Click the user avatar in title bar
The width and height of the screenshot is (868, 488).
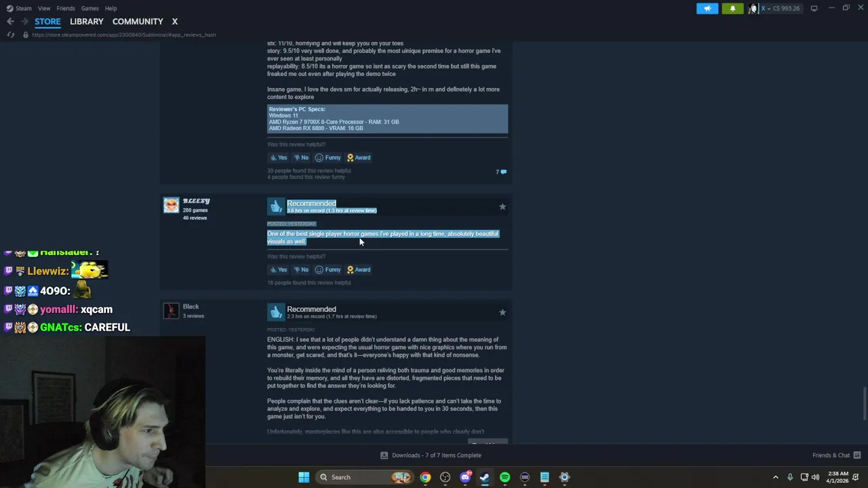[753, 8]
